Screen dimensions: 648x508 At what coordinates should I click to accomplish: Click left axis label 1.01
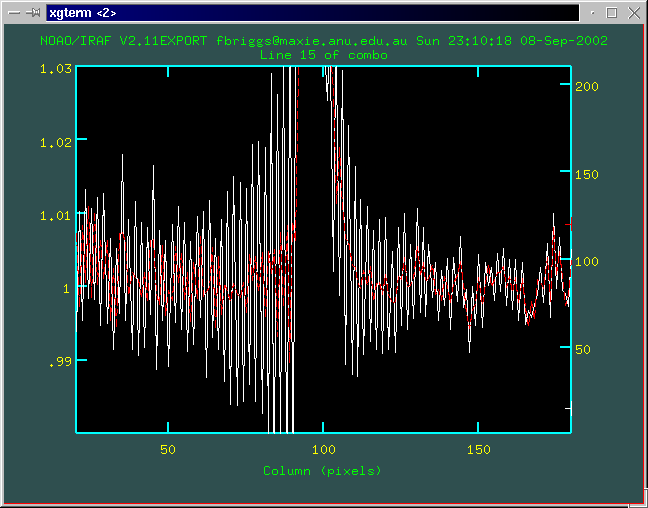point(56,215)
